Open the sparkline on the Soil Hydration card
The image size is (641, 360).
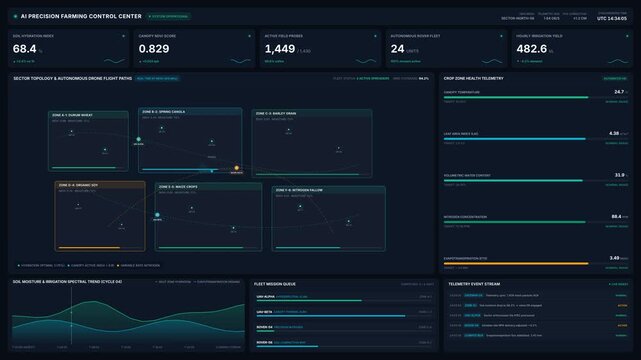click(114, 61)
